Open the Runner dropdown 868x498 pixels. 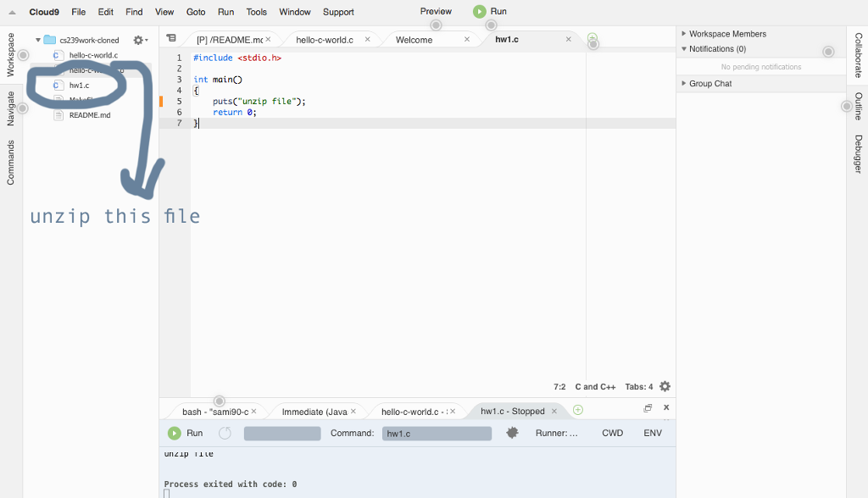pos(556,434)
